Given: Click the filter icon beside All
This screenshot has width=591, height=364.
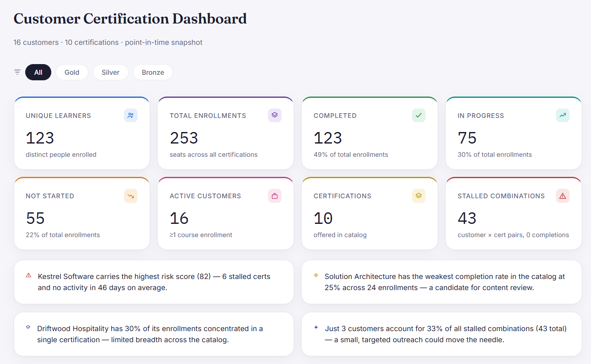Looking at the screenshot, I should [x=18, y=72].
